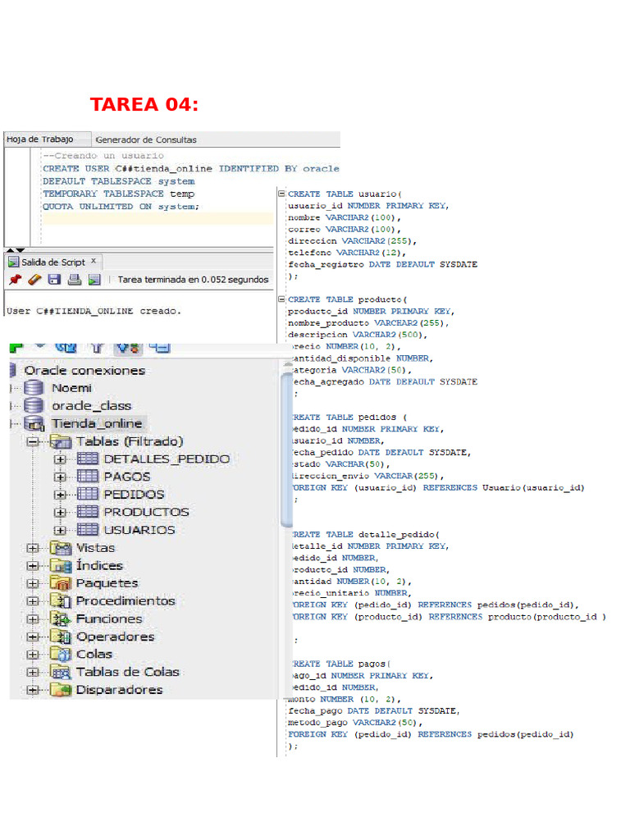This screenshot has height=840, width=630.
Task: Expand the Índices node
Action: coord(33,566)
